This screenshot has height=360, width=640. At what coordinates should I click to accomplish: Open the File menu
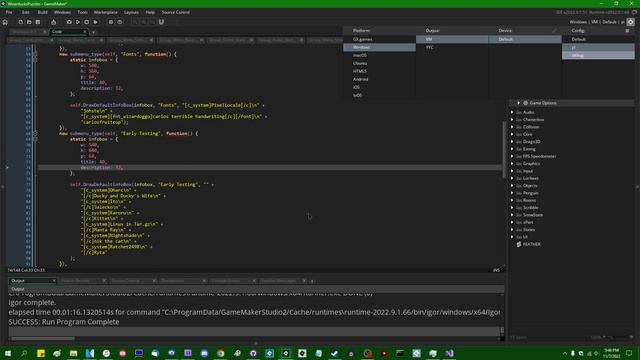(9, 12)
